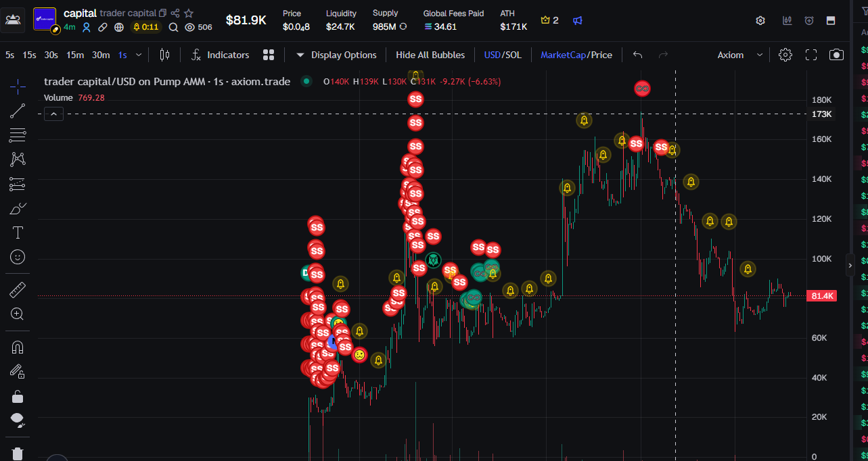Click the $81.9K market cap value

coord(246,20)
